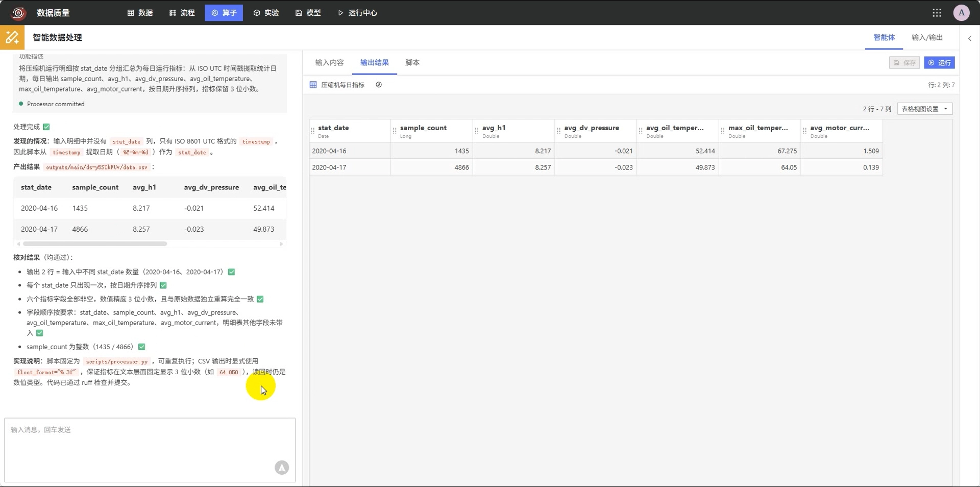Click the magic wand icon beside 智能数据处理
Viewport: 980px width, 487px height.
pos(12,37)
